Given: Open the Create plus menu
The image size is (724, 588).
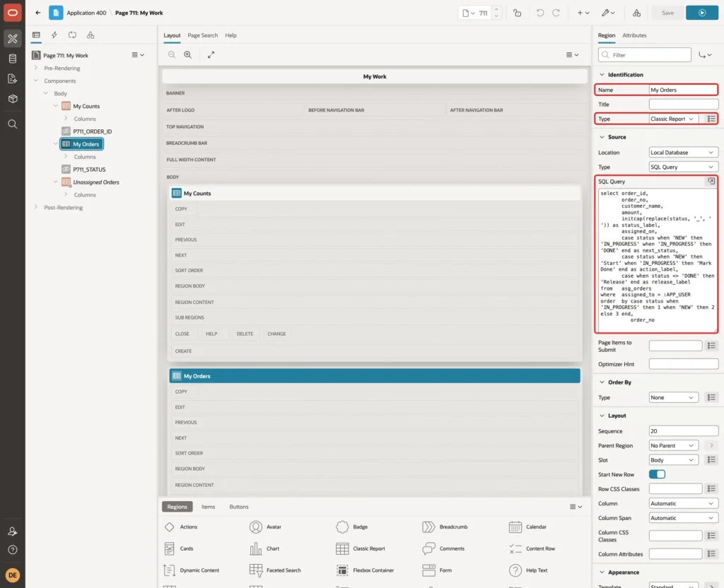Looking at the screenshot, I should point(583,13).
